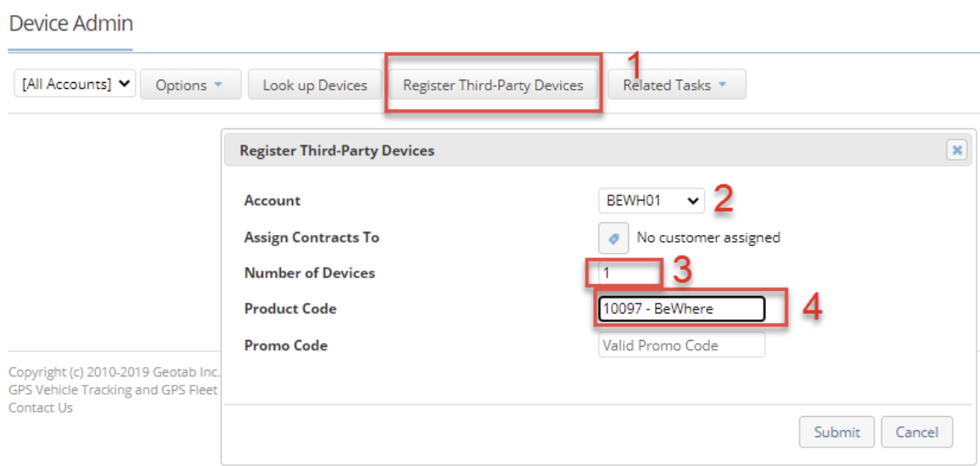Open the Account BEWH01 dropdown
Screen dimensions: 980x466
pos(652,201)
